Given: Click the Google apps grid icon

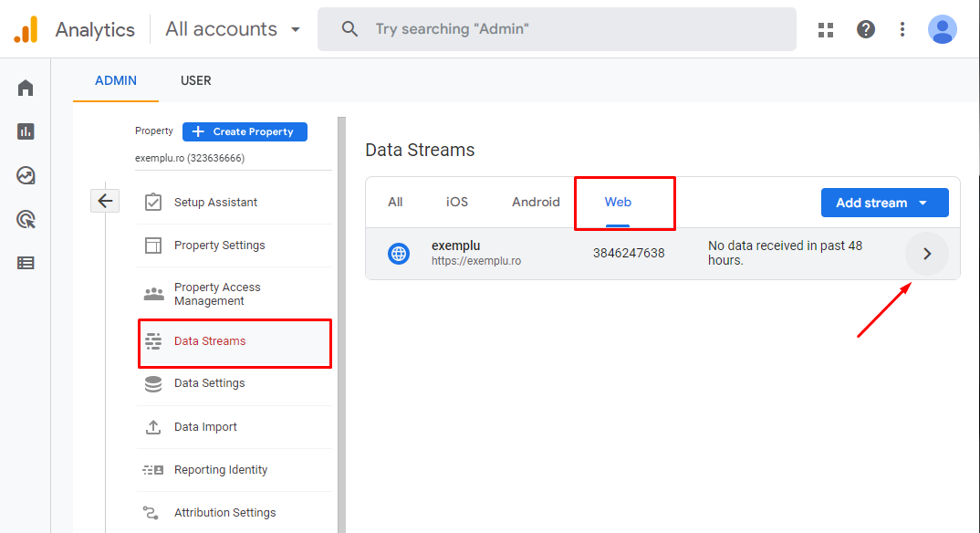Looking at the screenshot, I should (826, 29).
